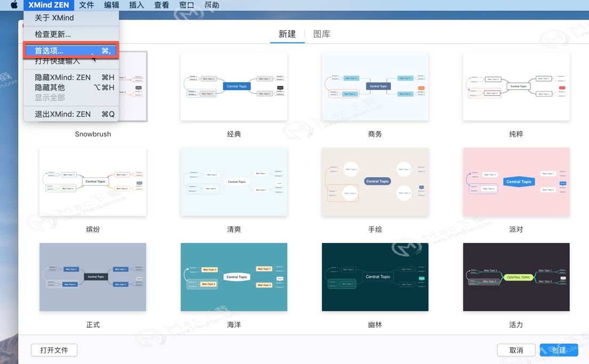Click the 活力 theme label

pos(516,325)
